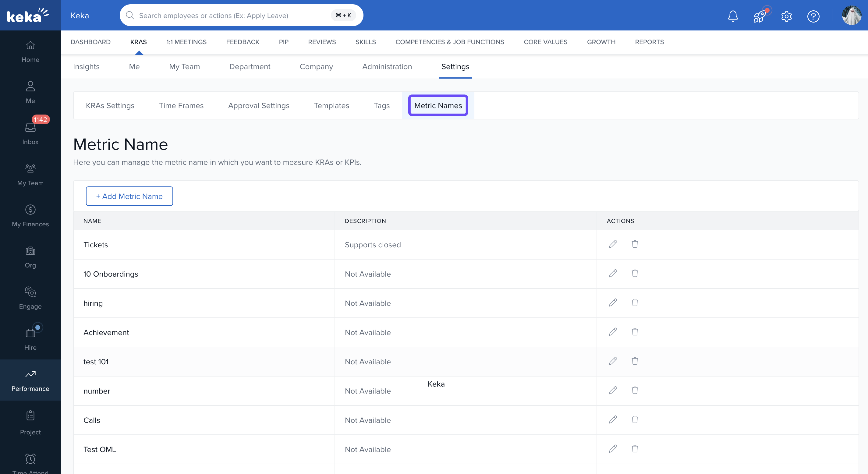Edit the Calls metric name
868x474 pixels.
(x=613, y=419)
